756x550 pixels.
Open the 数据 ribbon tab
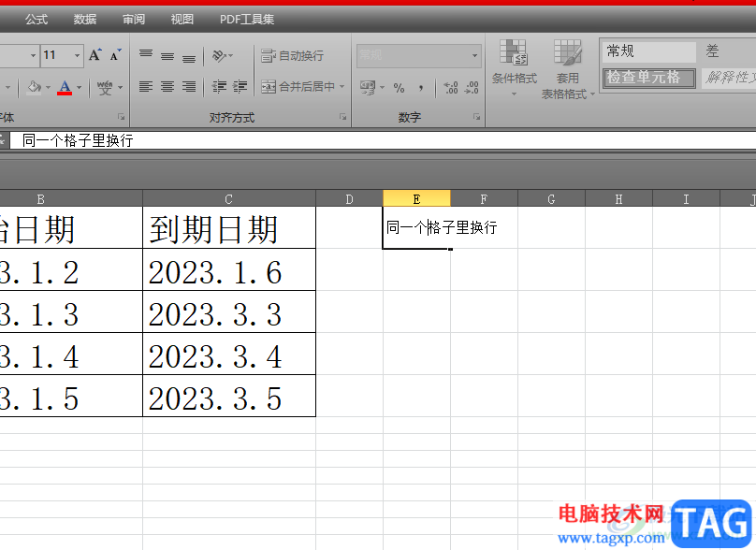coord(85,20)
